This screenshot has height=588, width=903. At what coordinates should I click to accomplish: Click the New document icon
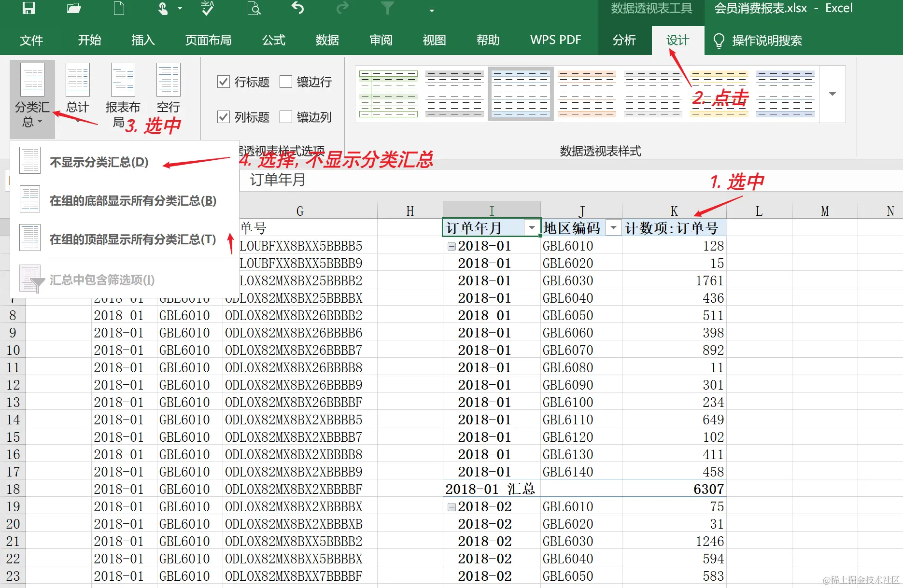tap(119, 8)
